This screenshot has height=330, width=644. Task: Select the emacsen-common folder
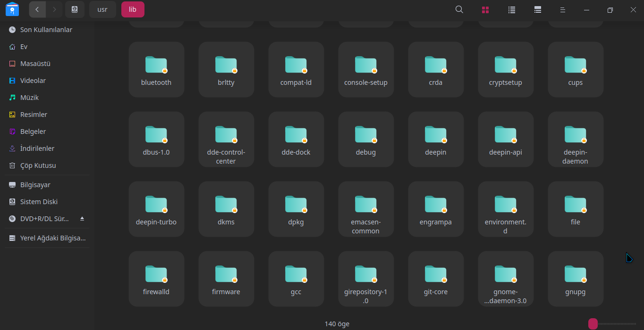(366, 209)
